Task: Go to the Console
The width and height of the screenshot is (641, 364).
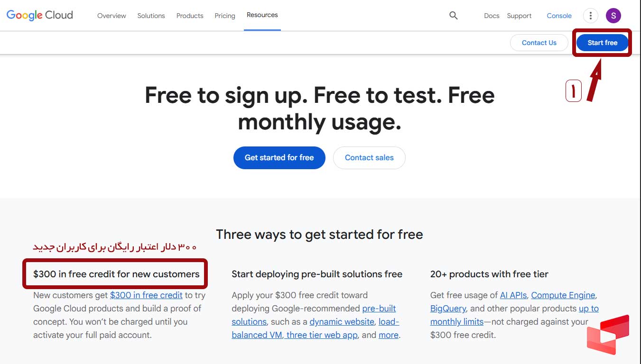Action: [559, 16]
